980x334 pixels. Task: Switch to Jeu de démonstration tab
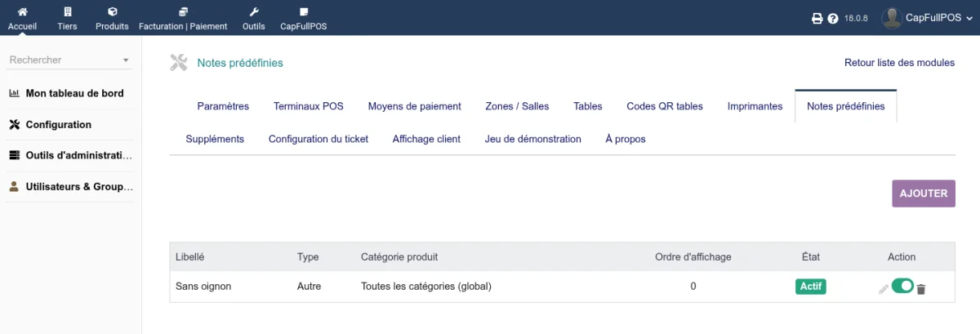pyautogui.click(x=533, y=139)
